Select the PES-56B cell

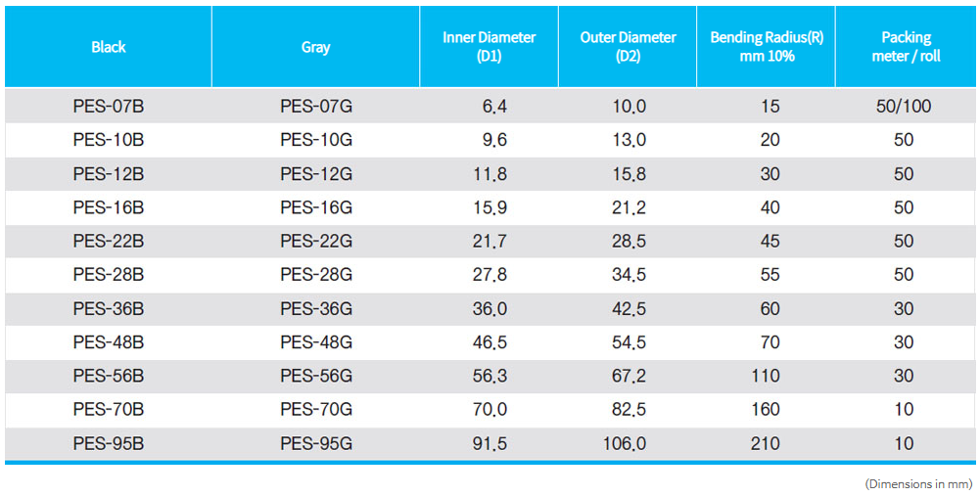coord(109,376)
